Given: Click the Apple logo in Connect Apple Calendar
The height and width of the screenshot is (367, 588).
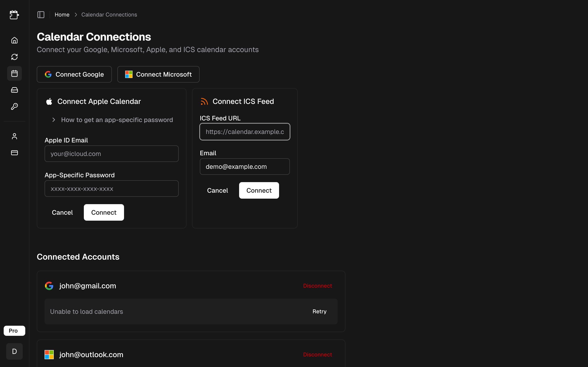Looking at the screenshot, I should [49, 101].
